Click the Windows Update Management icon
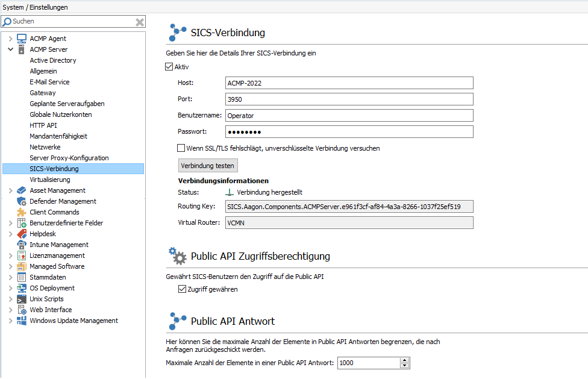This screenshot has width=588, height=379. (20, 321)
